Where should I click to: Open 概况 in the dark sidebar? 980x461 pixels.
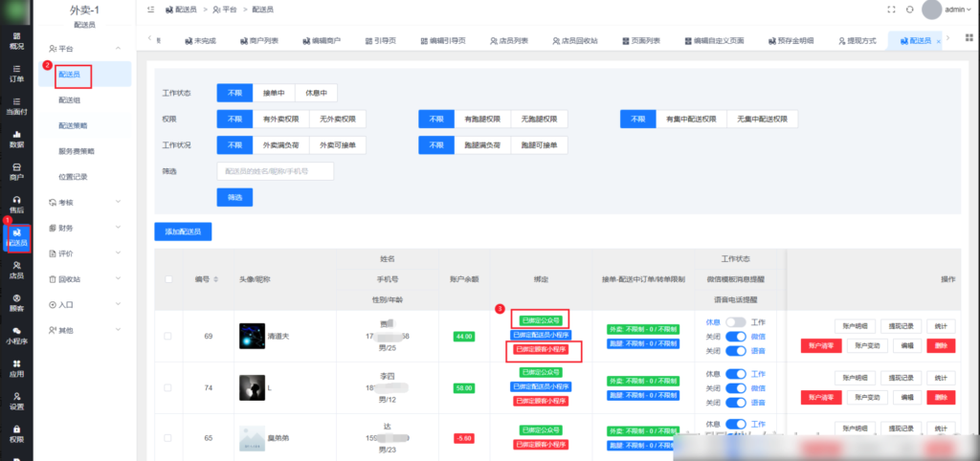pos(17,40)
